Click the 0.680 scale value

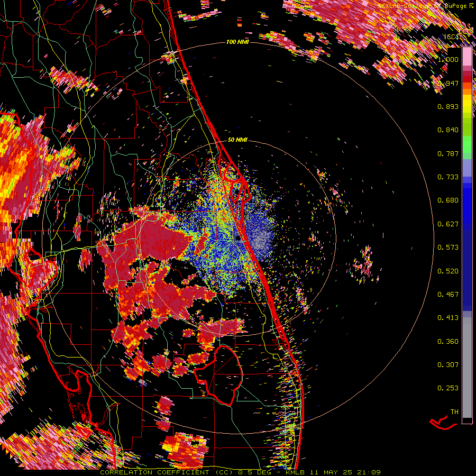448,200
